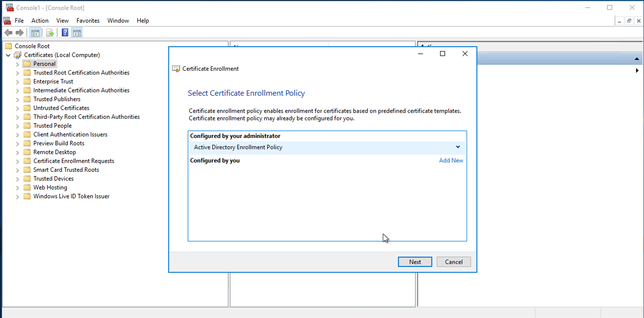644x318 pixels.
Task: Open the Help toolbar icon
Action: 65,33
